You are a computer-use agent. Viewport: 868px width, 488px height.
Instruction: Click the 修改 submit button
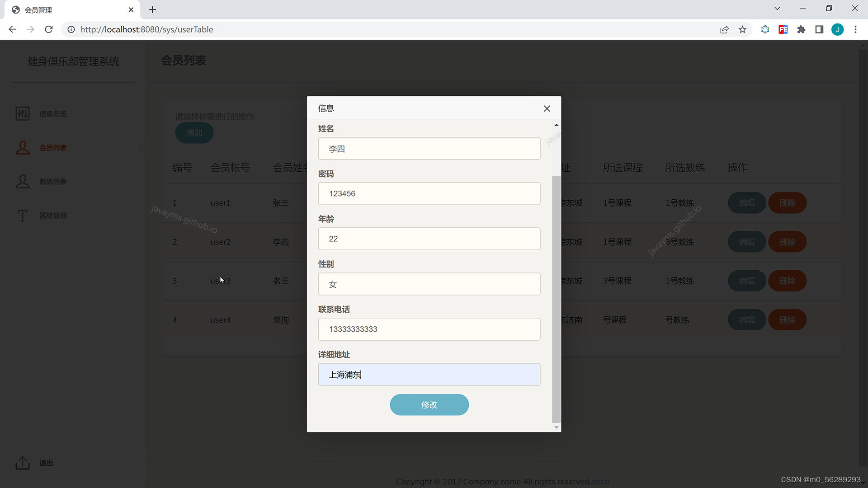pos(429,404)
